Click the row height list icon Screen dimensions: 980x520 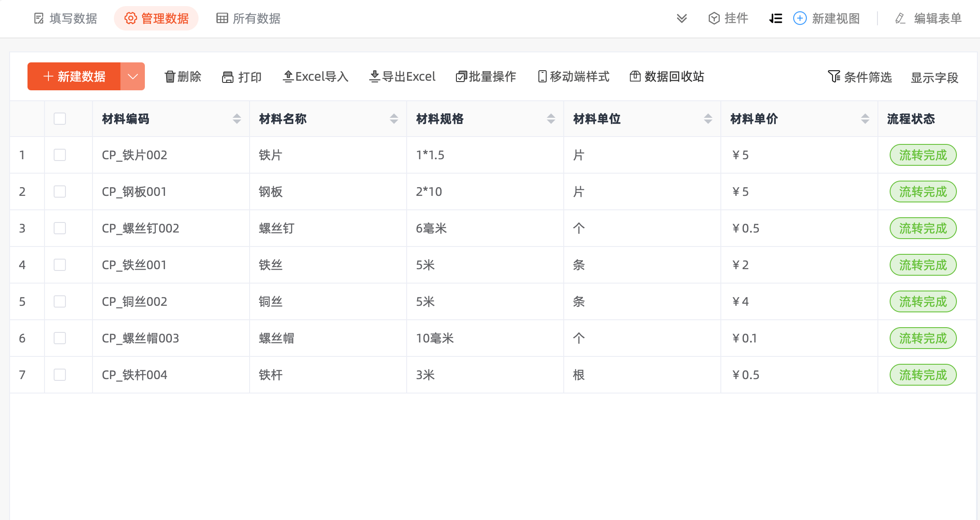[775, 18]
